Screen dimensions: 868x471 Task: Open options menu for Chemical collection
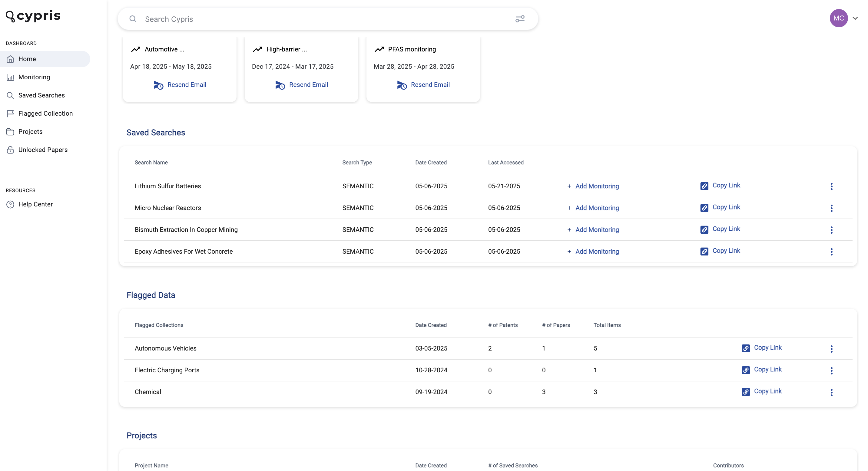831,393
